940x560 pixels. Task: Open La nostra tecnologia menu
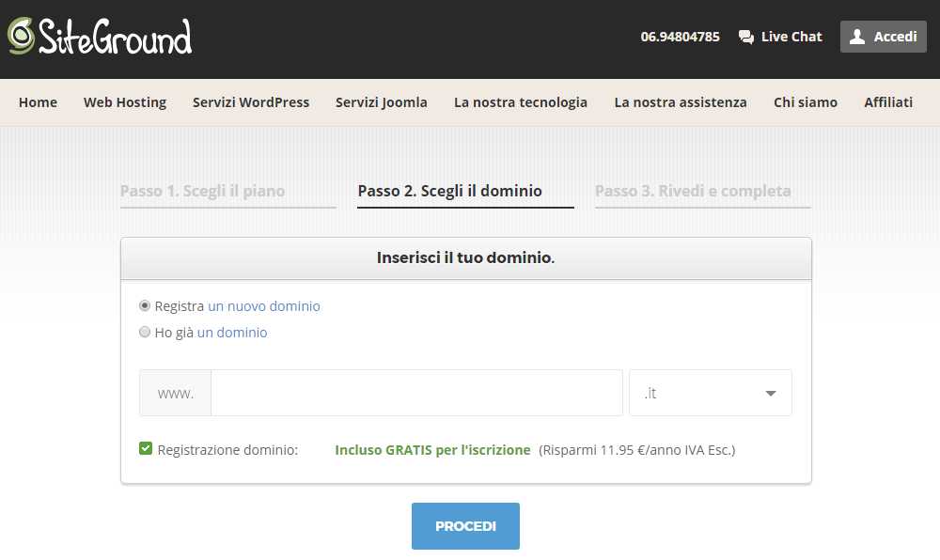tap(521, 102)
